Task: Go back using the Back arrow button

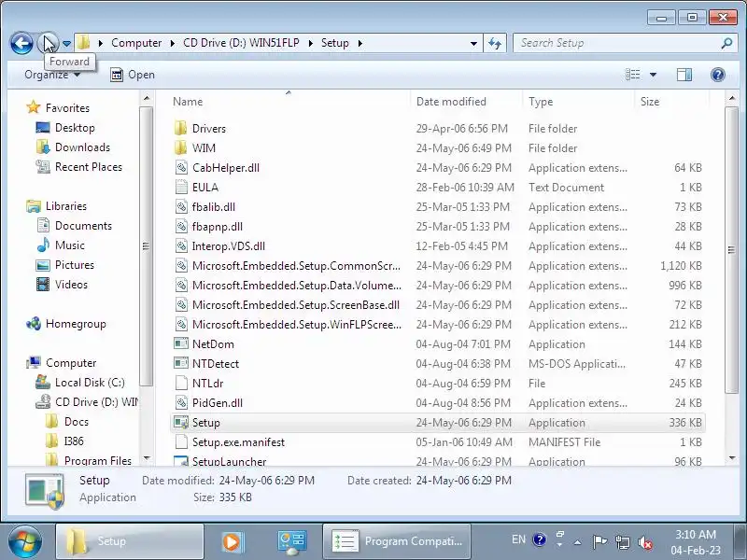Action: [21, 43]
